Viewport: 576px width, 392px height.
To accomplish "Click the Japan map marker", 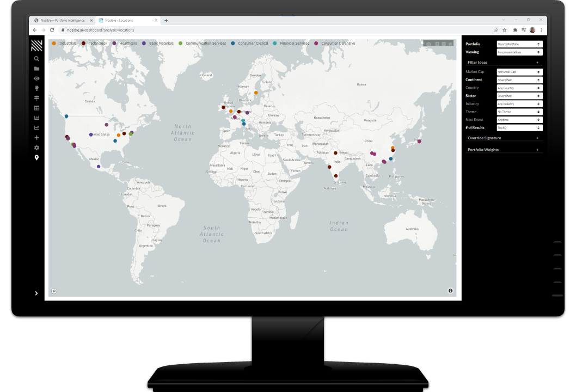I will click(419, 142).
